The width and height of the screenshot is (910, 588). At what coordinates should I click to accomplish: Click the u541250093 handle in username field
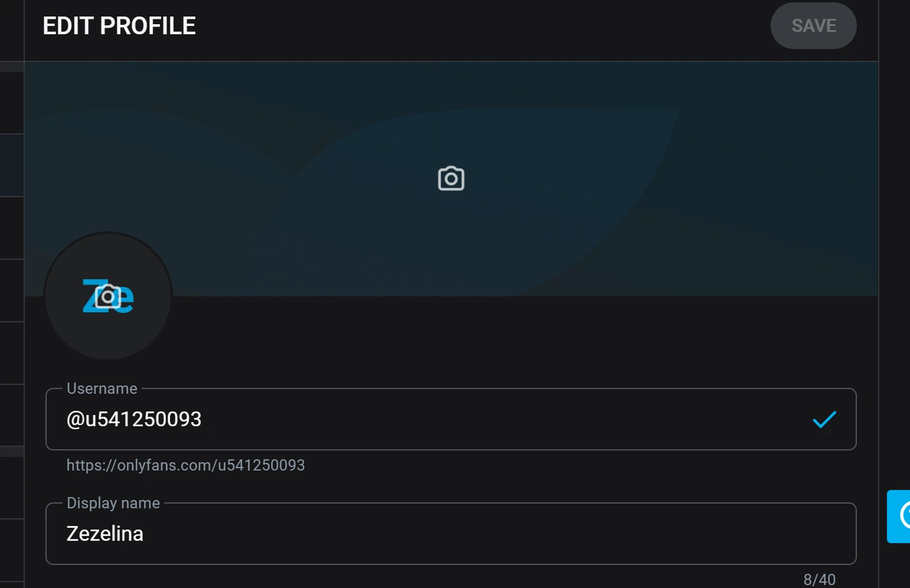tap(143, 419)
